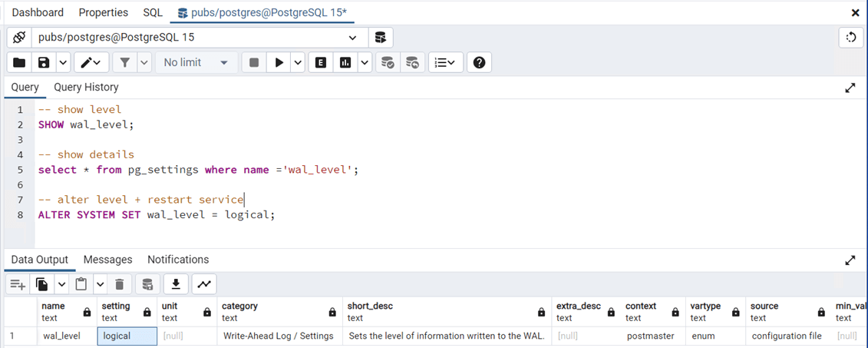Screen dimensions: 868x348
Task: Click the Copy icon in results toolbar
Action: [x=42, y=284]
